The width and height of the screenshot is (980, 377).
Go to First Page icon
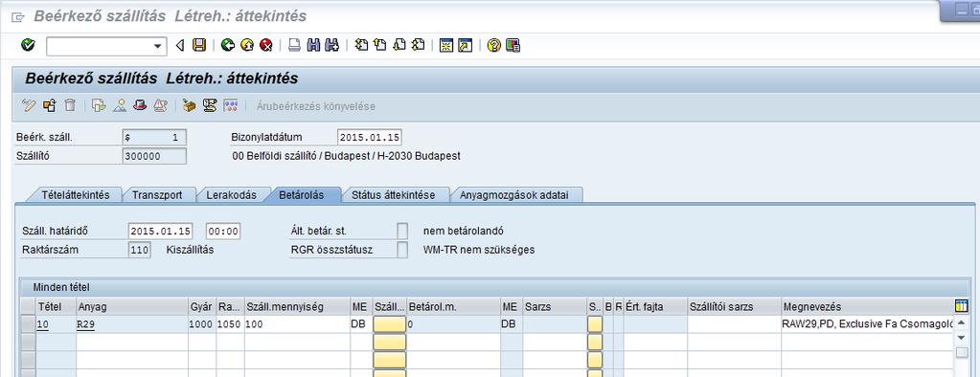pyautogui.click(x=361, y=45)
